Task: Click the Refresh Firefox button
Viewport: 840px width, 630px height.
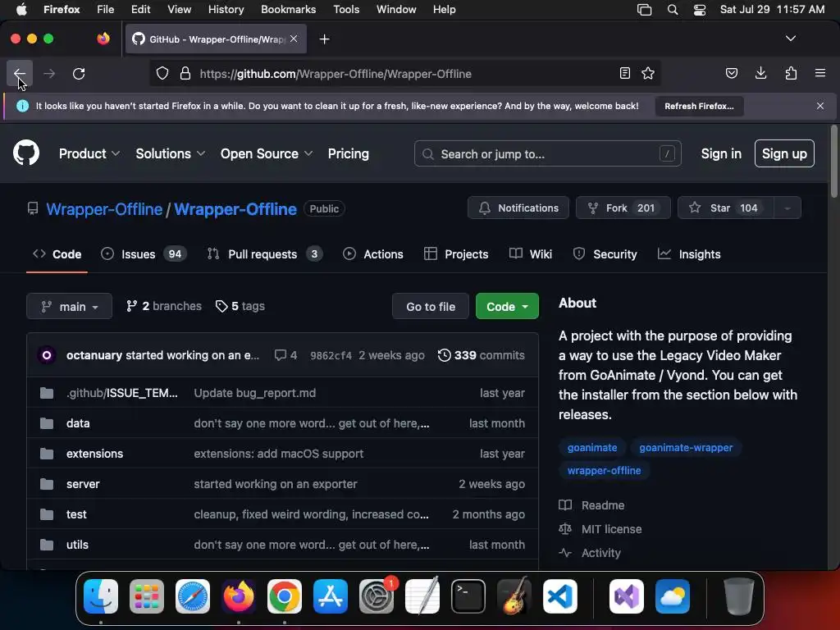Action: 699,106
